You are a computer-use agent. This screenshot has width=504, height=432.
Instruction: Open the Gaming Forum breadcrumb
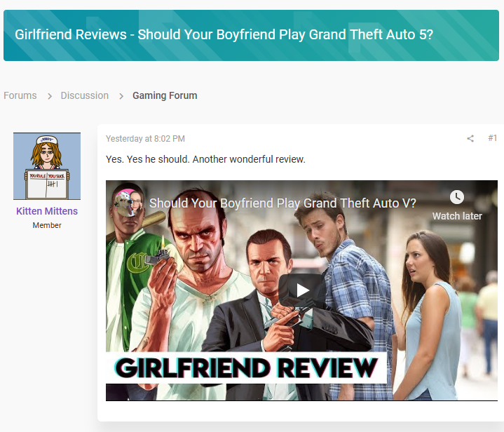[x=165, y=95]
